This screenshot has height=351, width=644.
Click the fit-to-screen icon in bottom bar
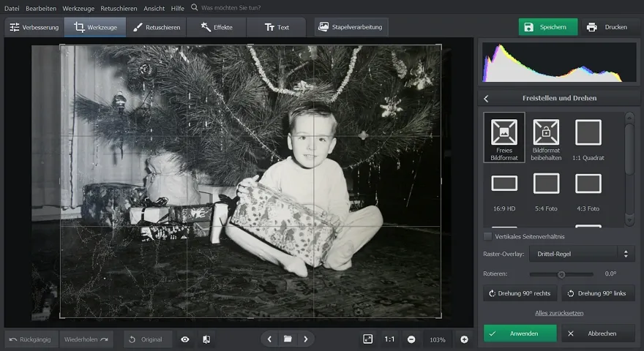367,339
